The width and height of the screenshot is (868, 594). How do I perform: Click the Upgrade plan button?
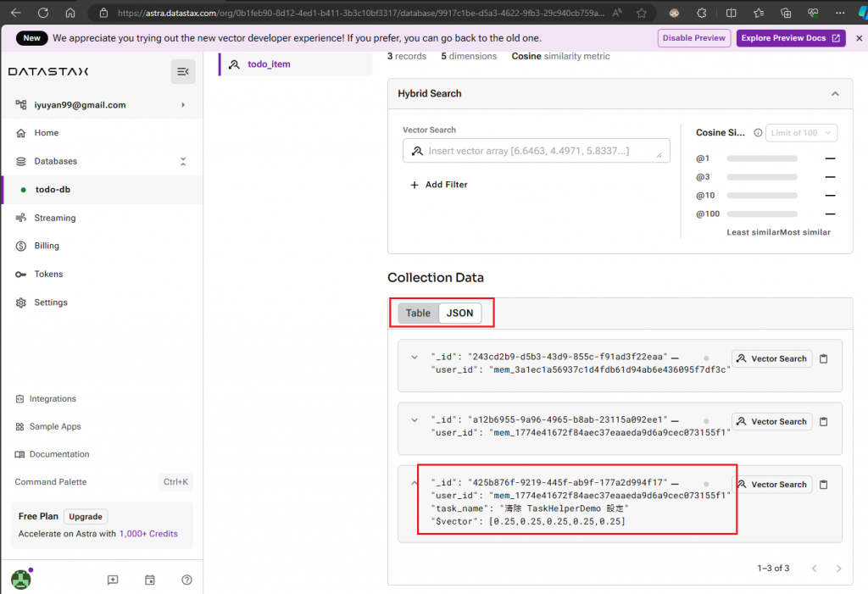(86, 517)
